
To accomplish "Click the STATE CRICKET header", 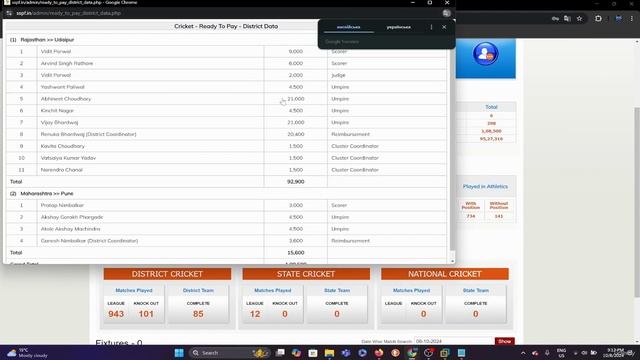I will click(306, 274).
